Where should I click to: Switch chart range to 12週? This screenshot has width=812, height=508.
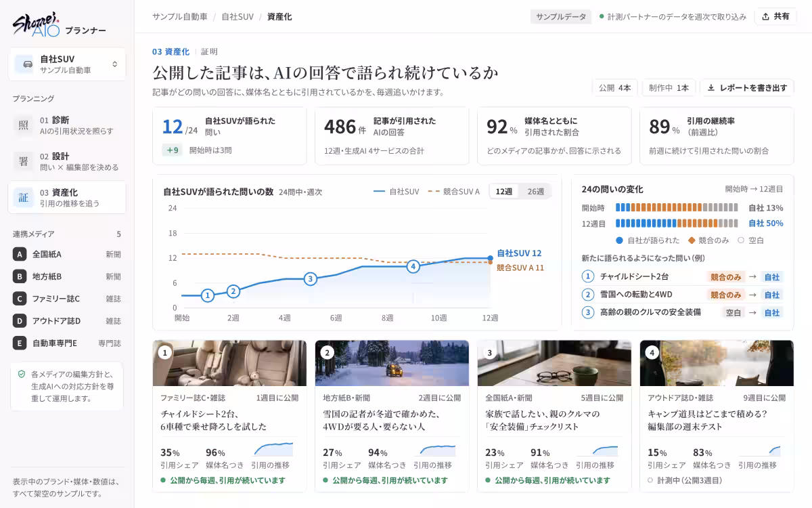coord(504,191)
